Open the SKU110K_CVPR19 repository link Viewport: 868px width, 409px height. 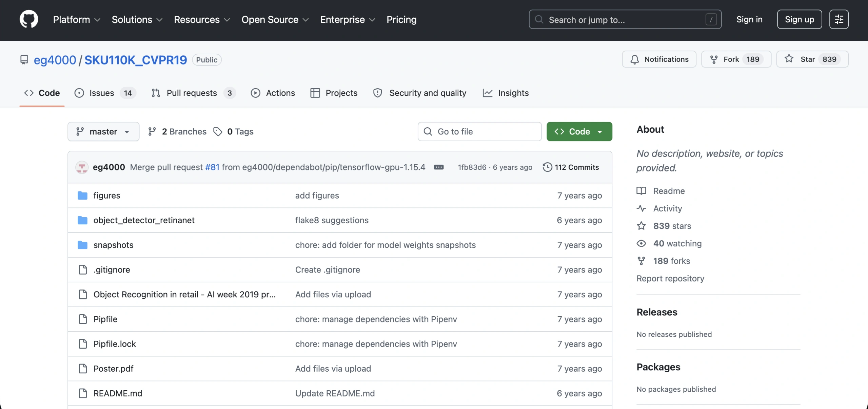[x=136, y=60]
